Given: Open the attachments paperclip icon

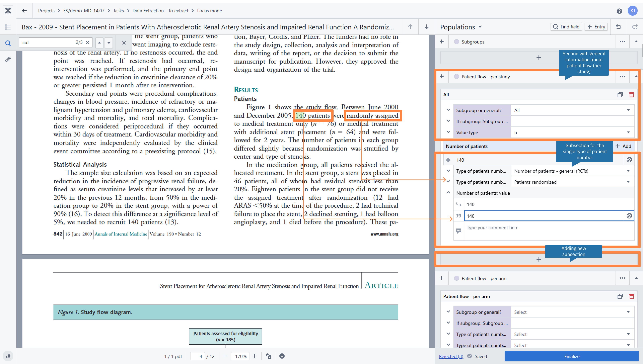Looking at the screenshot, I should pos(8,60).
